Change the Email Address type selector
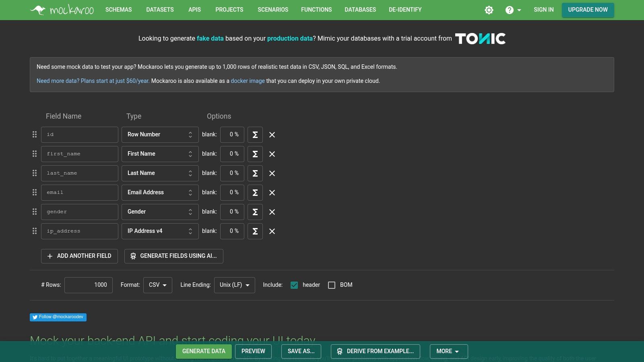Image resolution: width=644 pixels, height=362 pixels. [x=160, y=193]
